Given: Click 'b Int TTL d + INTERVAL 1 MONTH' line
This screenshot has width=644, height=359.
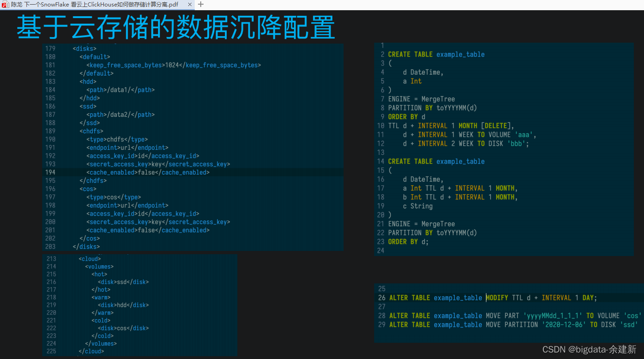Looking at the screenshot, I should (460, 197).
